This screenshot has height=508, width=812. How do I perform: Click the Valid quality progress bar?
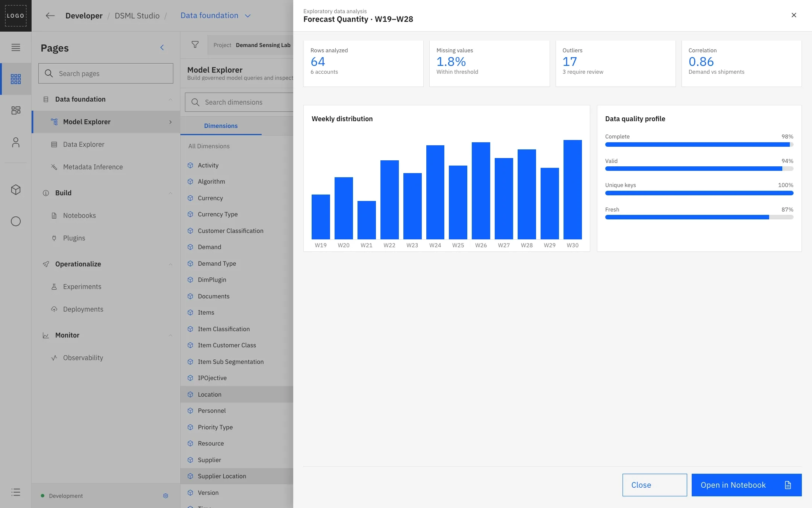tap(699, 169)
